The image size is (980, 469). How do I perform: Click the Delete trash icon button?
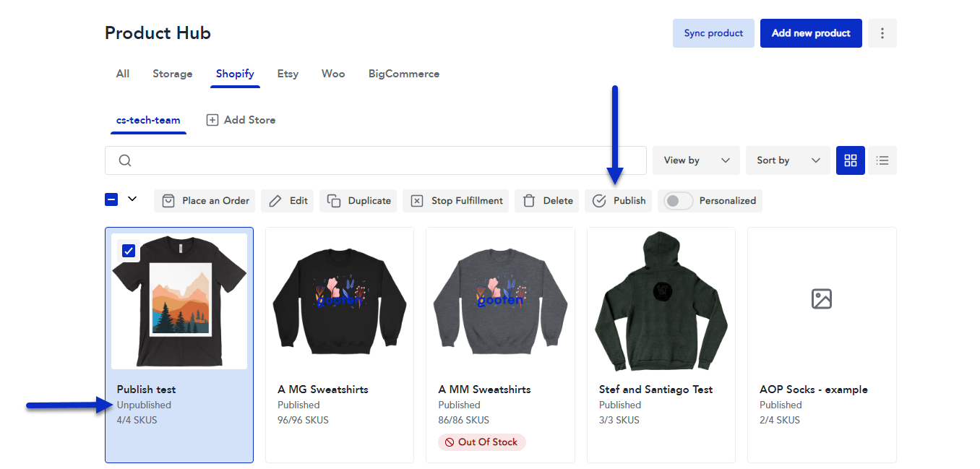(547, 201)
